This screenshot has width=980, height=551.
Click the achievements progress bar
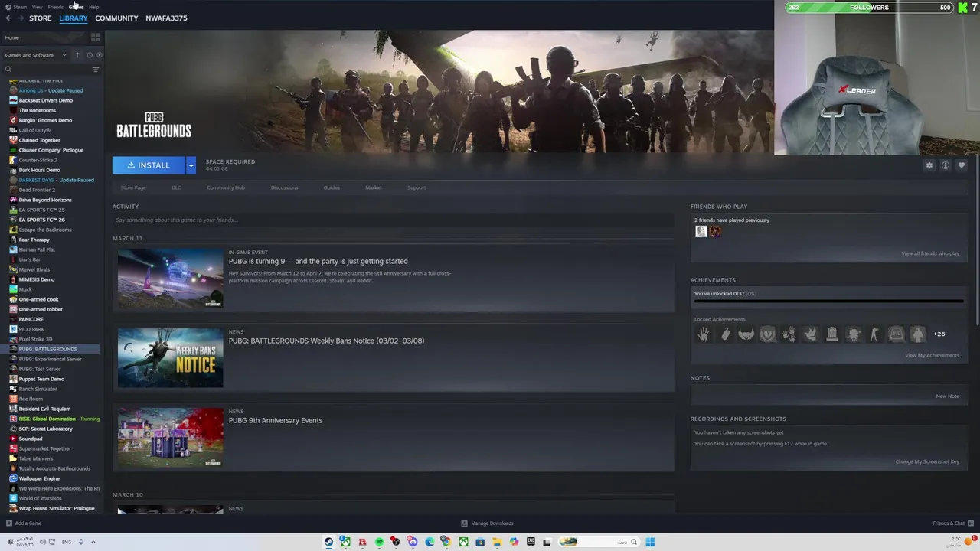[828, 302]
